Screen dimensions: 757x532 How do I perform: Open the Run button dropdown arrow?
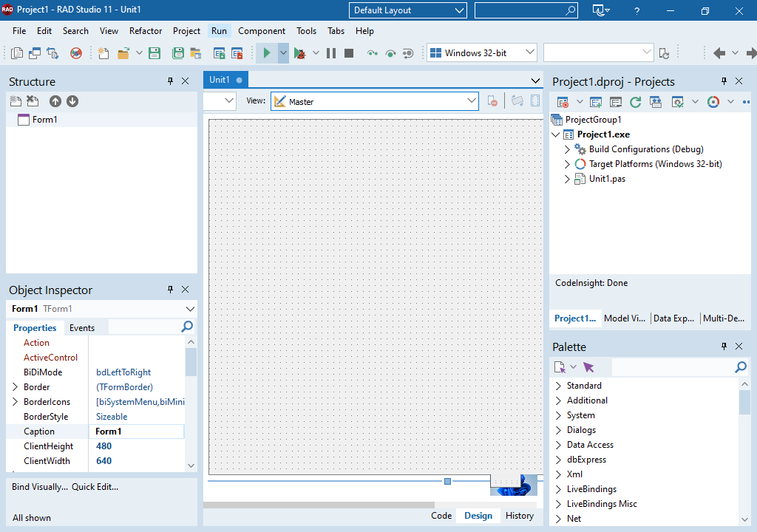(283, 53)
